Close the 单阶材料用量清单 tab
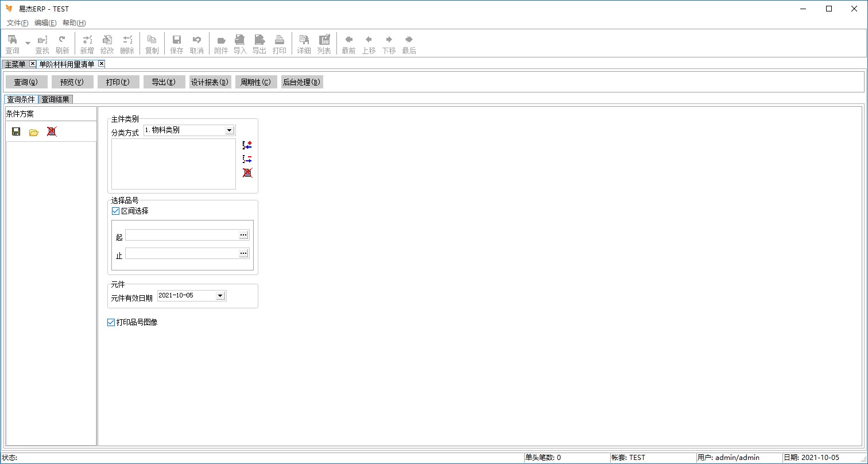The image size is (868, 464). pos(102,64)
